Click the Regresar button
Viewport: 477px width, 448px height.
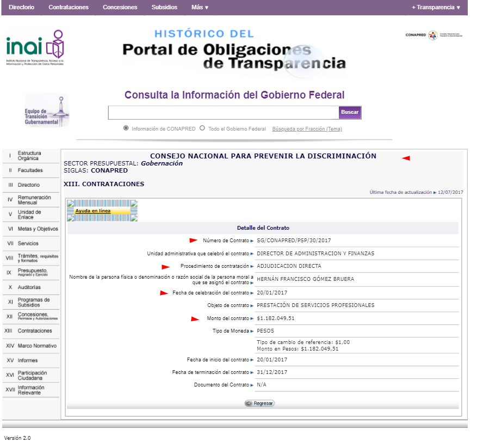point(259,403)
